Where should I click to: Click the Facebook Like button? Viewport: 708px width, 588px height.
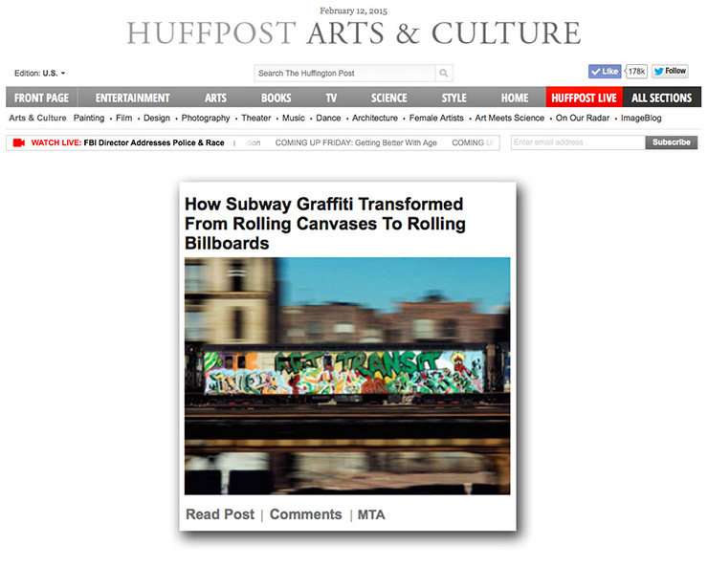[x=605, y=72]
